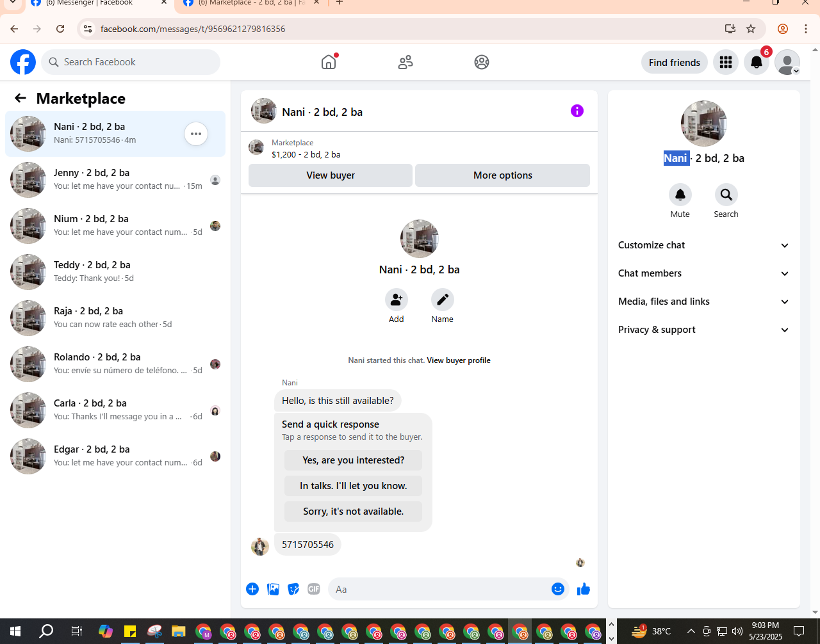Expand Customize chat section
Image resolution: width=820 pixels, height=644 pixels.
click(x=703, y=245)
